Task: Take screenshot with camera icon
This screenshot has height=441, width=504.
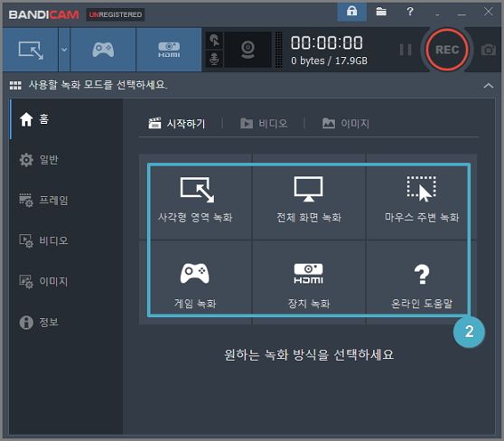Action: (488, 50)
